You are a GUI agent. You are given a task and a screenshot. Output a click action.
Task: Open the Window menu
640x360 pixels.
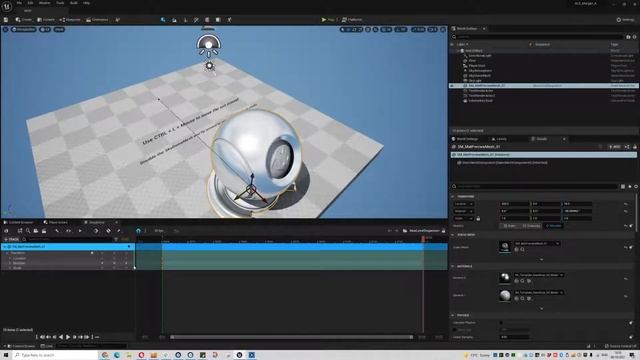[x=44, y=3]
